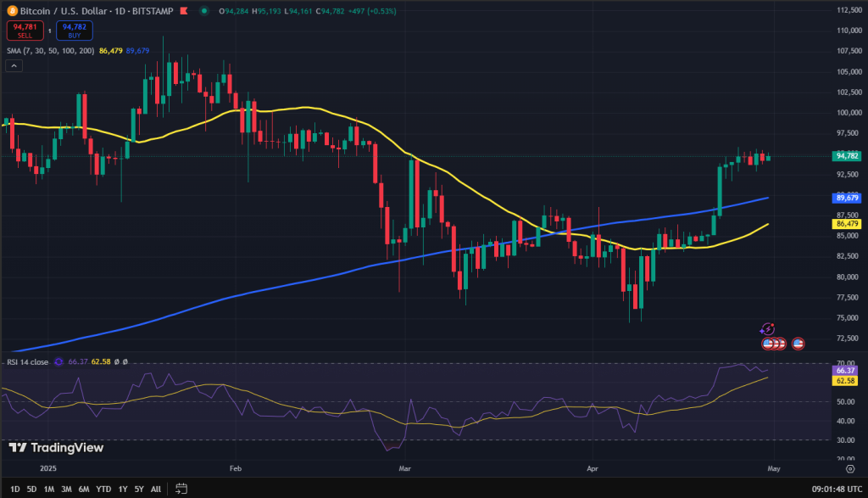868x498 pixels.
Task: Switch to 5Y time range
Action: 139,489
